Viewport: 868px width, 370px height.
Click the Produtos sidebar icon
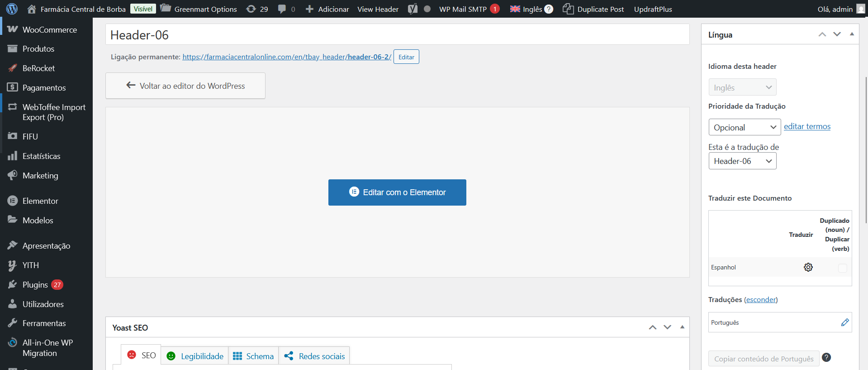pos(13,48)
